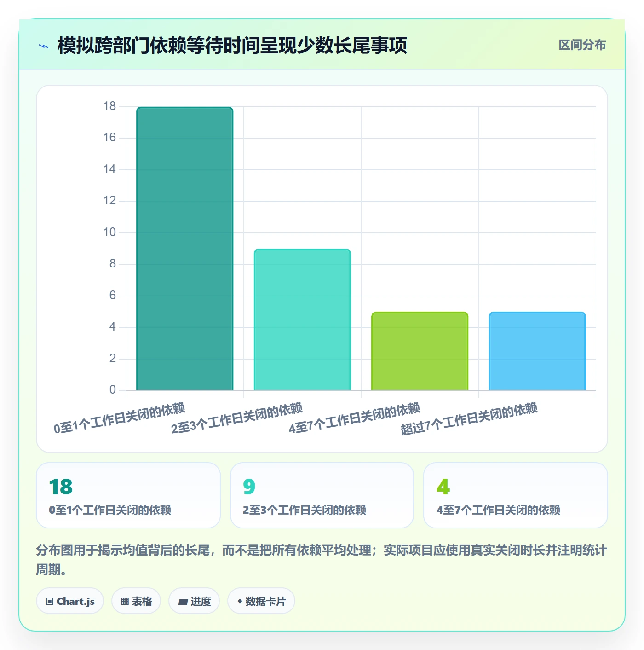Click the bar icon in the 进度 chip

[x=183, y=602]
